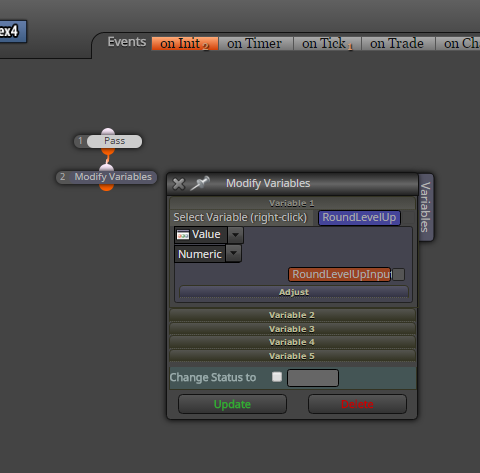Click the RoundLevelUp variable chip
Image resolution: width=480 pixels, height=473 pixels.
359,218
